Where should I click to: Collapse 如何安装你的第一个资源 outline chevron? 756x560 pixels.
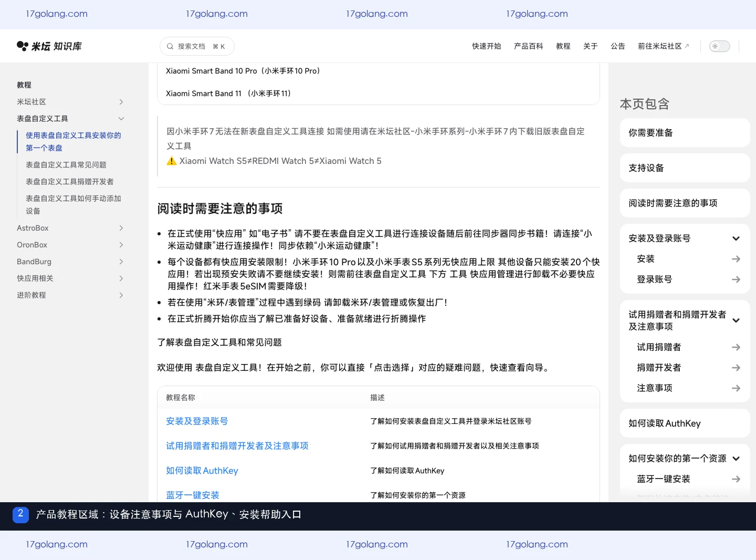(x=736, y=459)
